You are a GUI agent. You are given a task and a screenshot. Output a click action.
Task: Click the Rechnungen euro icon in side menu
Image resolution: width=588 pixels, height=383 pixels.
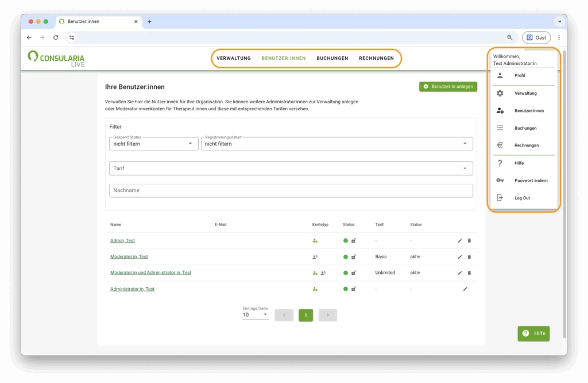(500, 145)
